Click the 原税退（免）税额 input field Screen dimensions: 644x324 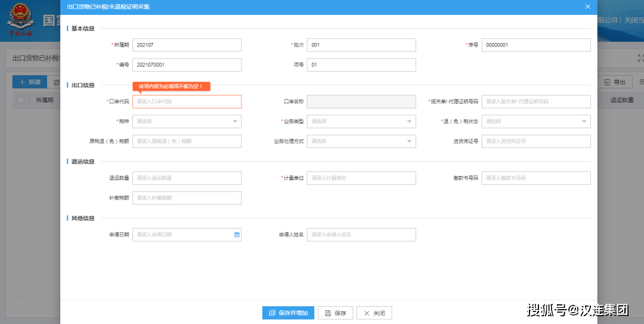187,141
